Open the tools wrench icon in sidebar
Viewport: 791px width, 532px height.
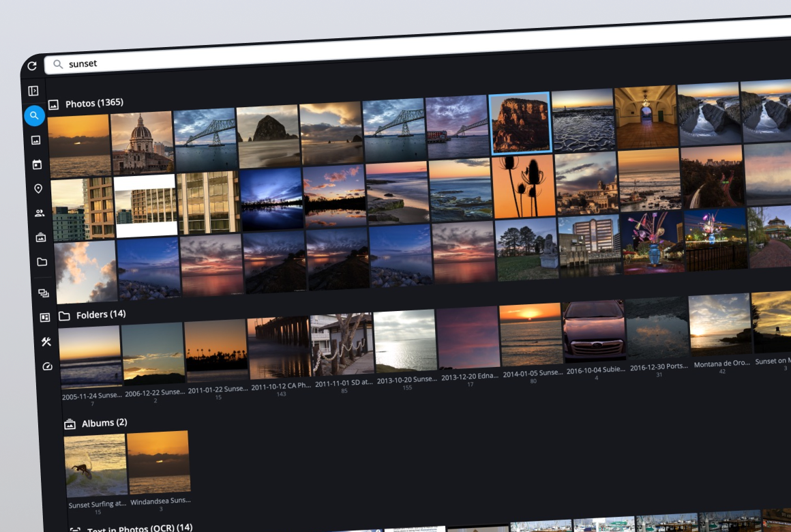(x=46, y=342)
